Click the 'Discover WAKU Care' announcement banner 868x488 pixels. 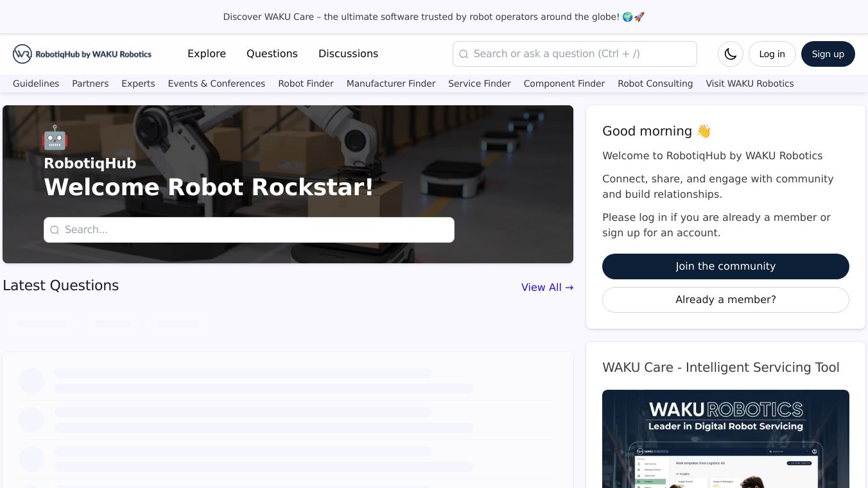434,17
